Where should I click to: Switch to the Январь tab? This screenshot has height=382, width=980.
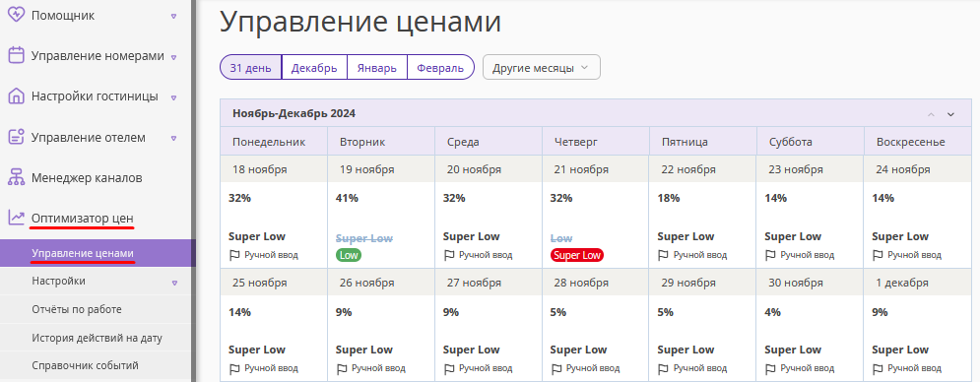(377, 68)
